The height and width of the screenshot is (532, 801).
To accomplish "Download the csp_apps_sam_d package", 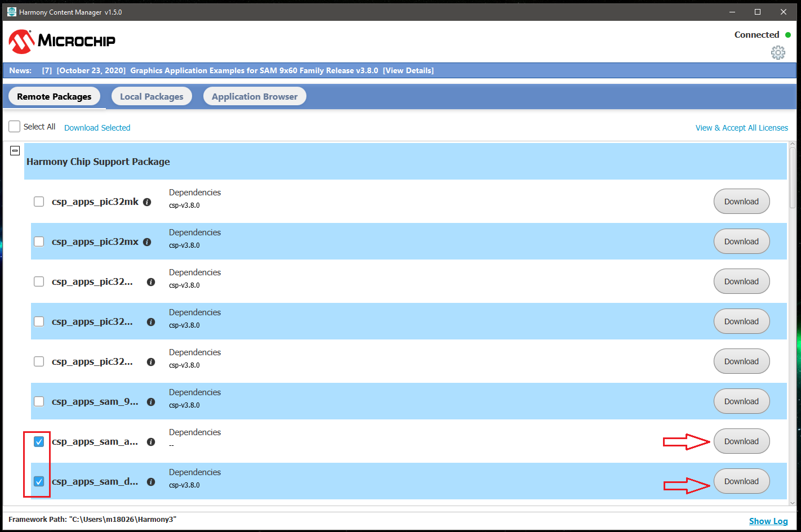I will [x=741, y=481].
